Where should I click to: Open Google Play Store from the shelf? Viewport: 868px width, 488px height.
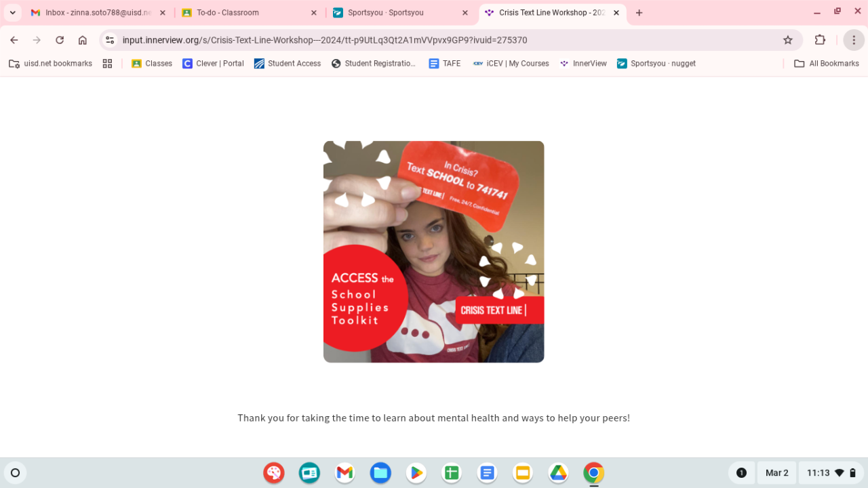pyautogui.click(x=416, y=473)
